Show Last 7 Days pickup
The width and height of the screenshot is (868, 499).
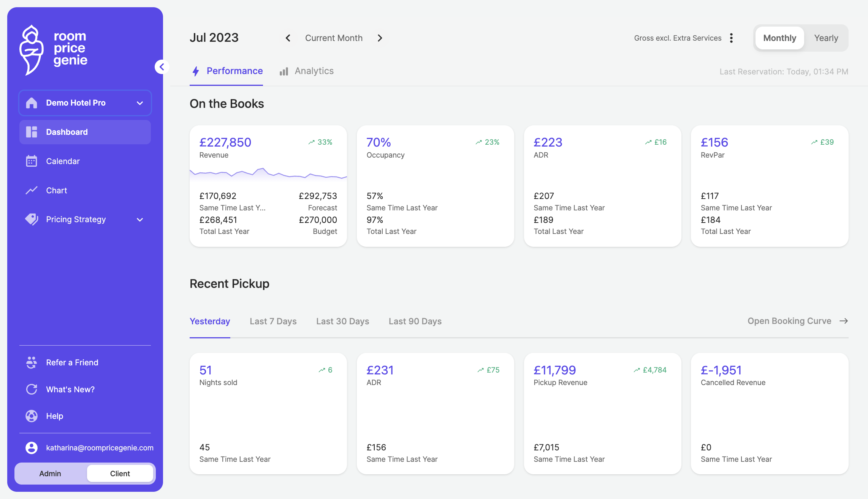tap(273, 321)
